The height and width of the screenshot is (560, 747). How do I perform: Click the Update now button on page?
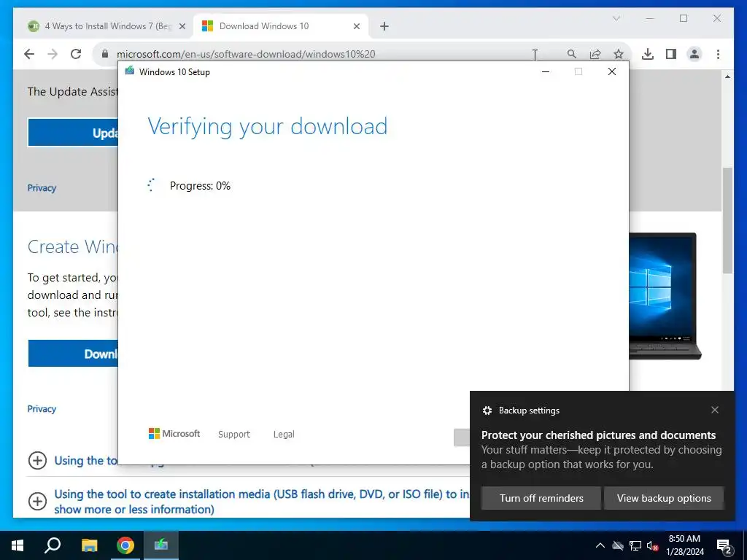pyautogui.click(x=73, y=133)
